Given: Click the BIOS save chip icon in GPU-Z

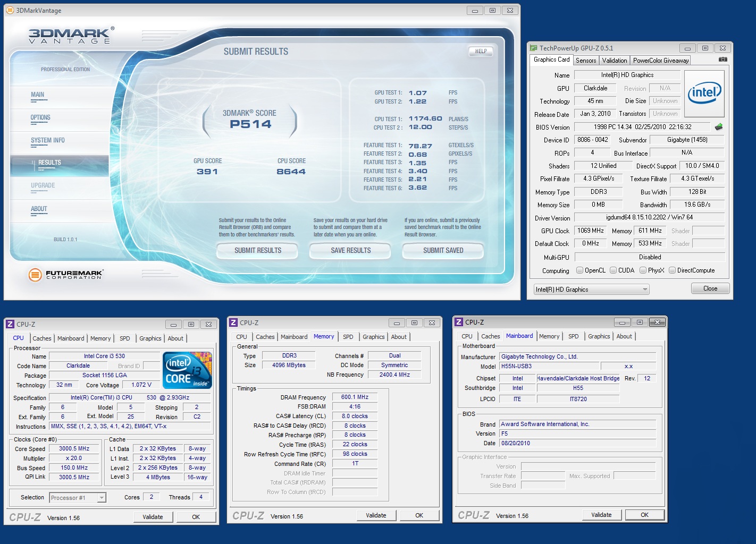Looking at the screenshot, I should coord(719,127).
